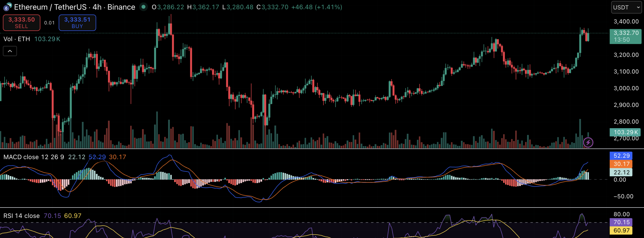644x238 pixels.
Task: Click the −50.00 label on the MACD scale
Action: (x=623, y=196)
